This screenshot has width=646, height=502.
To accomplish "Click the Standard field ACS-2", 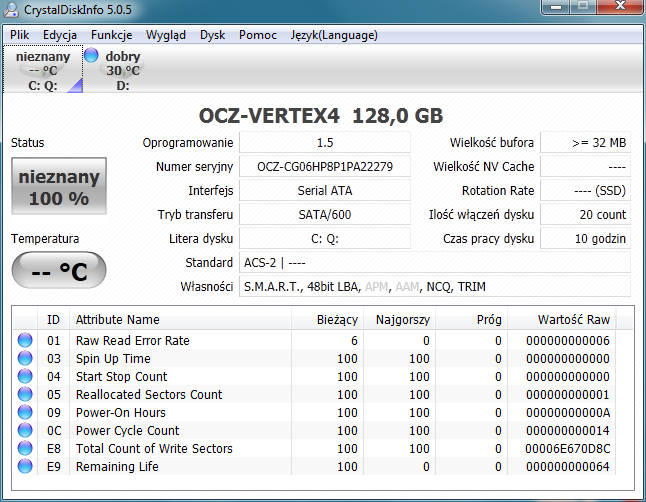I will (435, 263).
